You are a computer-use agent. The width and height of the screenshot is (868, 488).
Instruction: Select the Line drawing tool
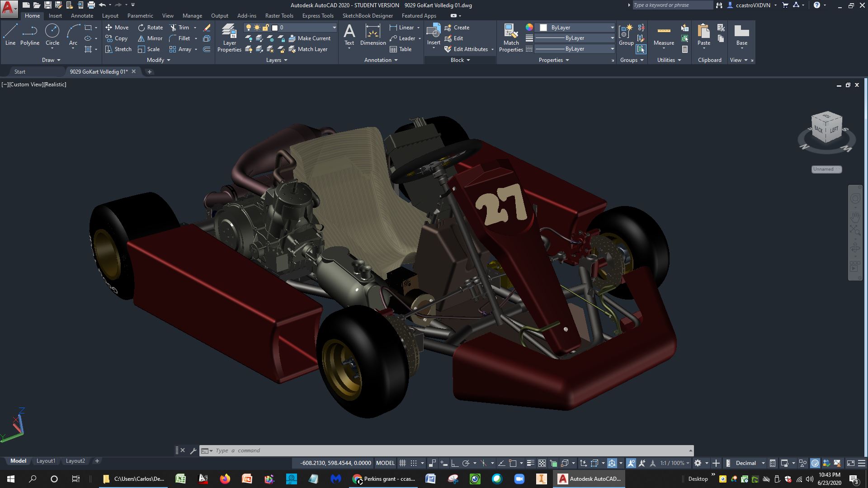[x=10, y=35]
